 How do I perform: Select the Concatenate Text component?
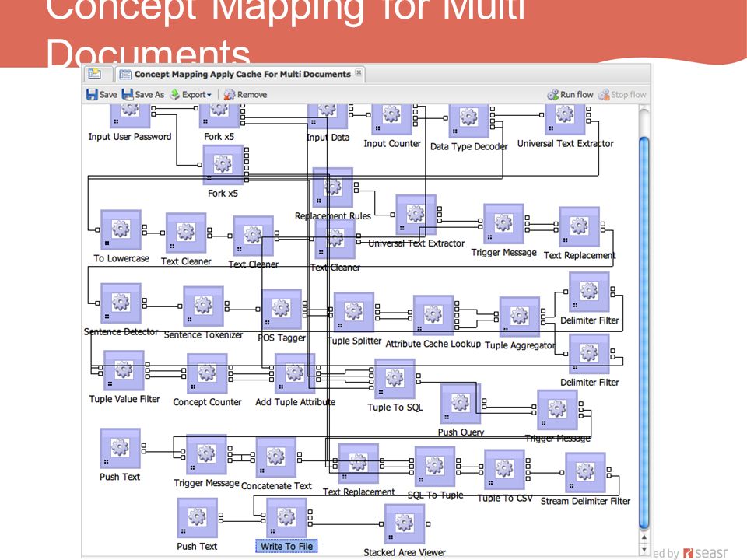(x=275, y=457)
